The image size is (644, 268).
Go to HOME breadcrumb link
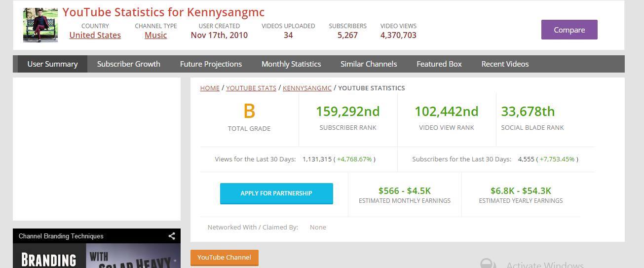pos(210,88)
